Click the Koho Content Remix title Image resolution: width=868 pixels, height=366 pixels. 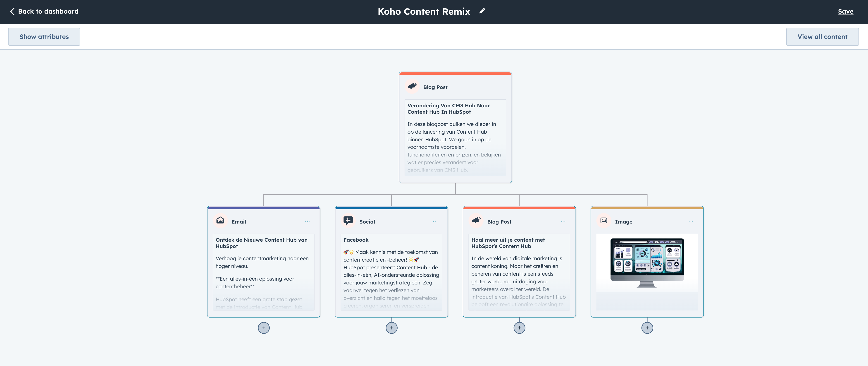(424, 12)
